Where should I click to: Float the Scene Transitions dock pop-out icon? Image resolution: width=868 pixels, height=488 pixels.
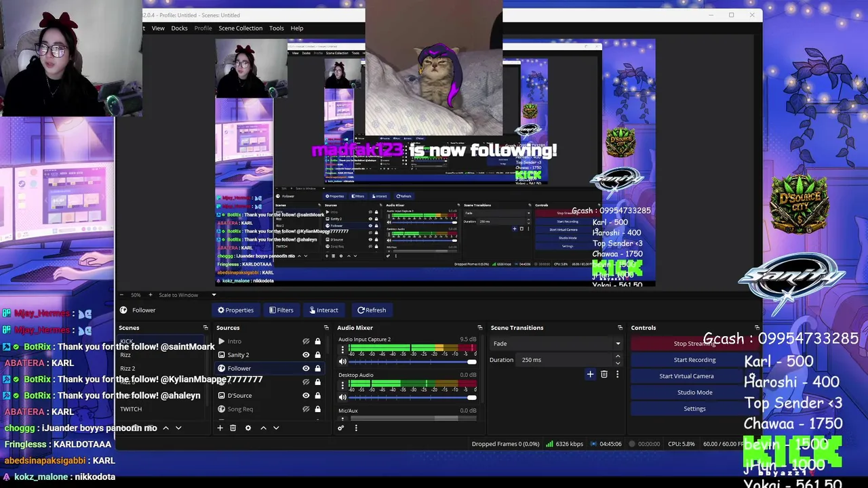click(x=620, y=328)
